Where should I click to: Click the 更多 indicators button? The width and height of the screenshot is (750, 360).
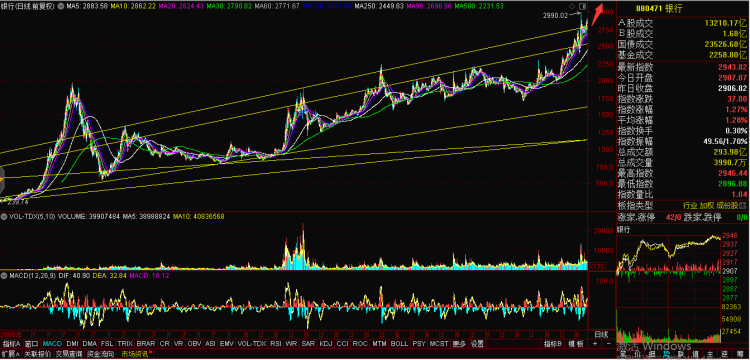[x=459, y=344]
